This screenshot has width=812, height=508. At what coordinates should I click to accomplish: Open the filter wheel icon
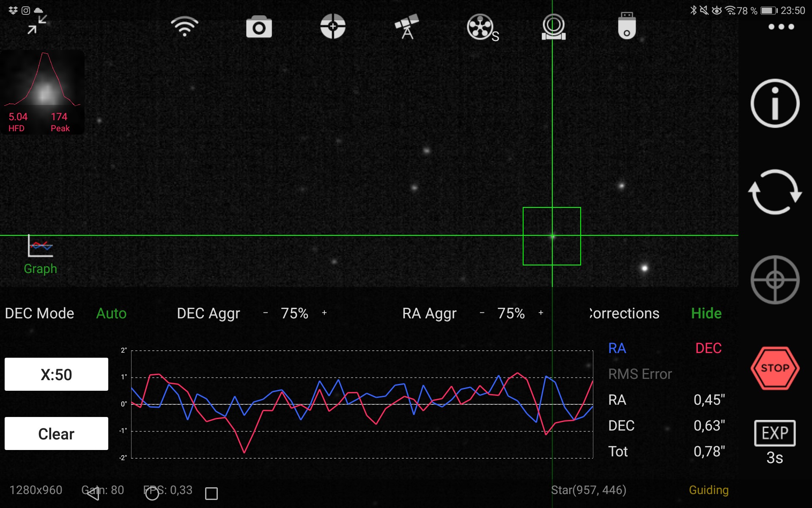(x=483, y=28)
